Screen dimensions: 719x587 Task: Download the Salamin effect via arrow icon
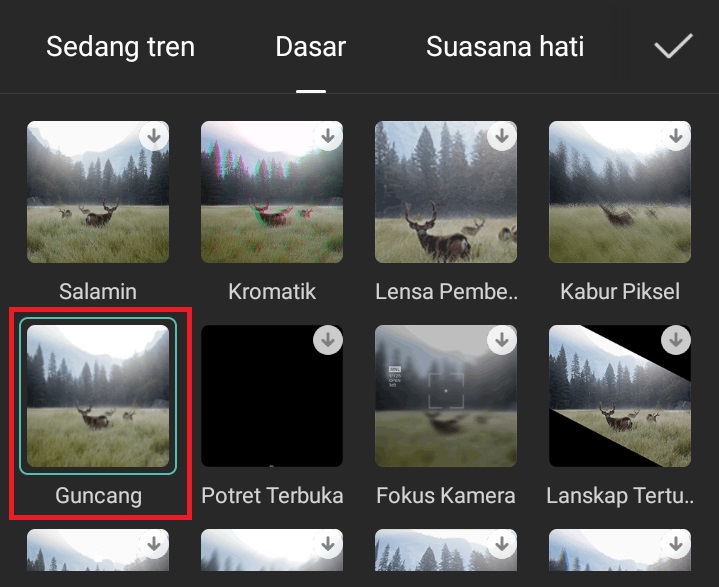coord(154,136)
